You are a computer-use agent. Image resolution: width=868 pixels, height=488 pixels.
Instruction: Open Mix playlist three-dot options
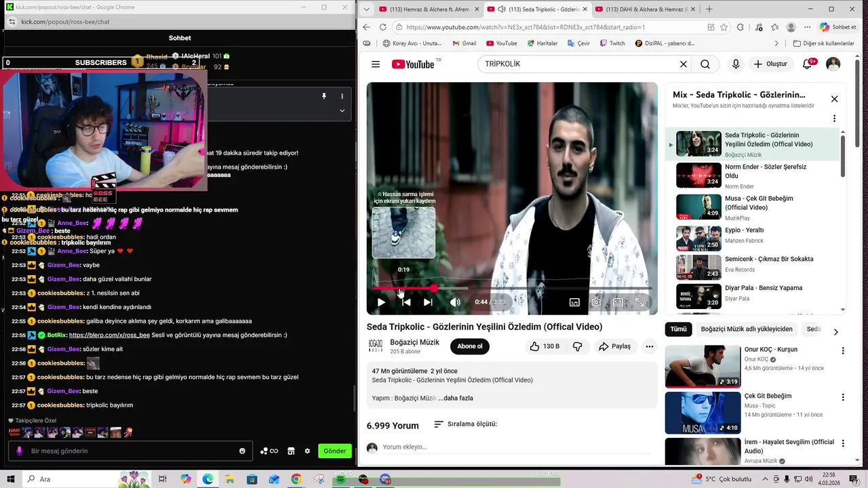click(x=834, y=119)
